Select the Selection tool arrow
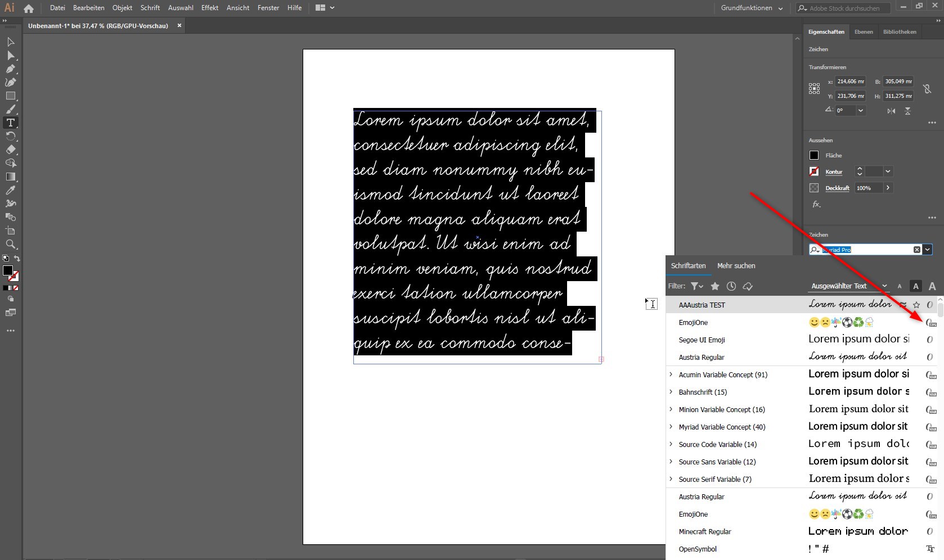 10,42
